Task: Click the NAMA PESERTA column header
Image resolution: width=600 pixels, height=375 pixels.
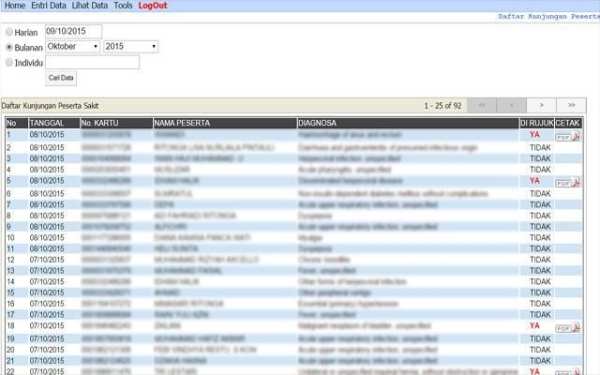Action: 225,123
